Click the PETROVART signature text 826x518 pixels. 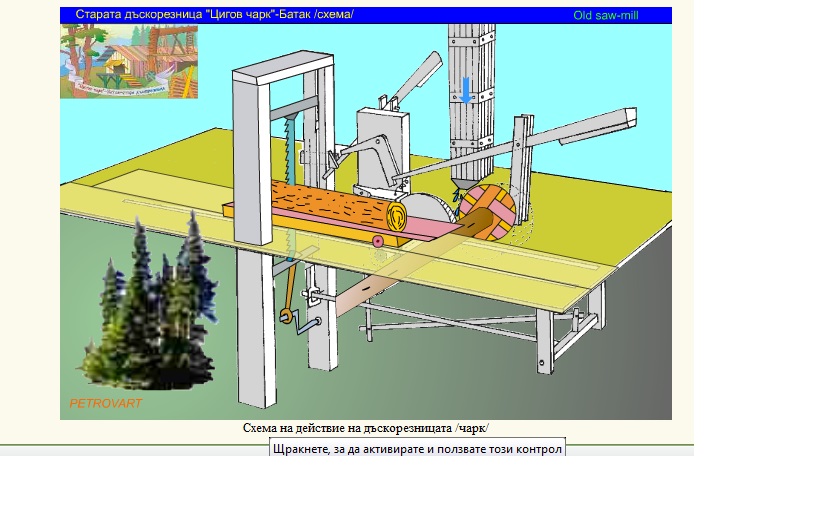105,404
